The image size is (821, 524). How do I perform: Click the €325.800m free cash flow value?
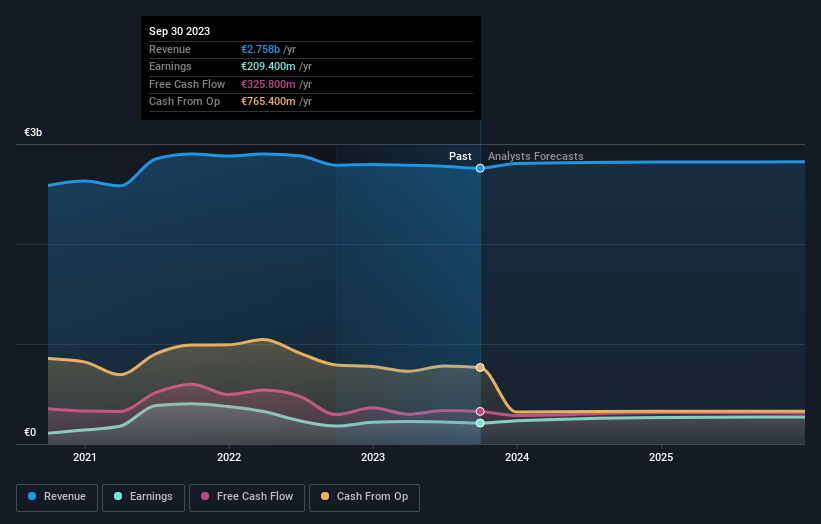268,84
